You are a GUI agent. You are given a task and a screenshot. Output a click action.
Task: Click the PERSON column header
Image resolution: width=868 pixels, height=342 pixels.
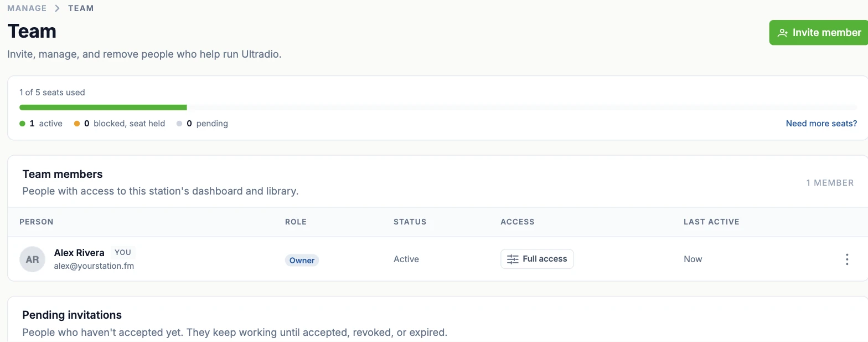[x=37, y=222]
